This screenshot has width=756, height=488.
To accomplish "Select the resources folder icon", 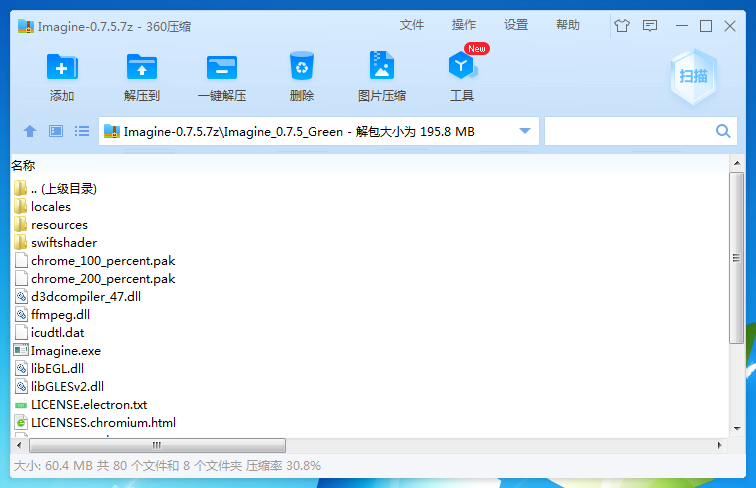I will [x=21, y=224].
